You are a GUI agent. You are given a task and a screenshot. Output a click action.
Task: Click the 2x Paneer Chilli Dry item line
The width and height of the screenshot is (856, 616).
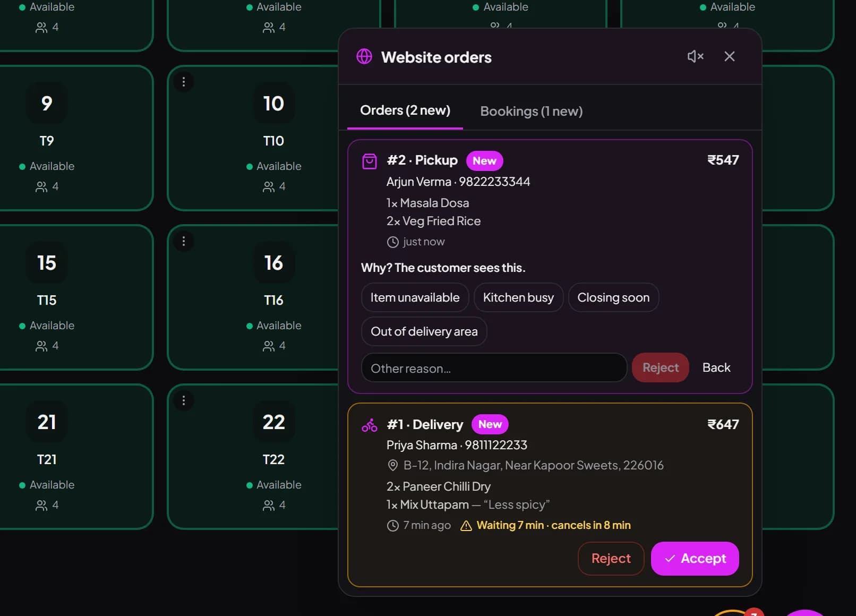point(438,486)
